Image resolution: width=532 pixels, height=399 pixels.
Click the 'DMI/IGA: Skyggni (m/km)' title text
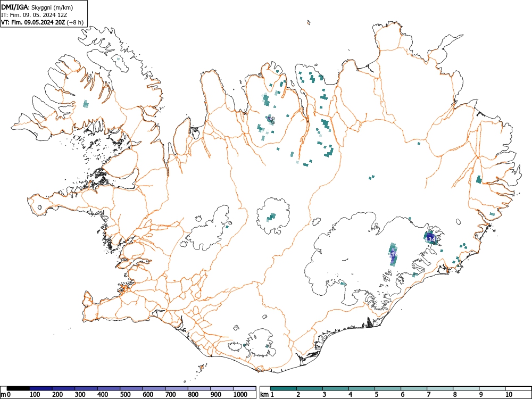point(37,7)
